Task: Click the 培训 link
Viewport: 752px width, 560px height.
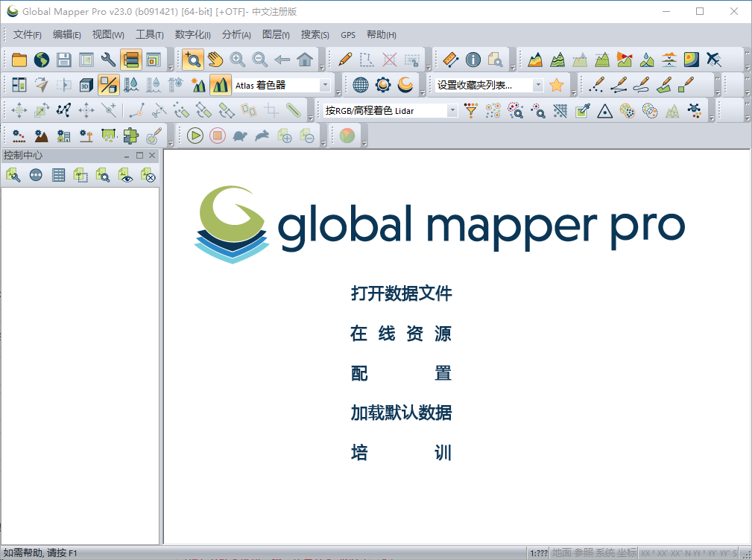Action: 402,453
